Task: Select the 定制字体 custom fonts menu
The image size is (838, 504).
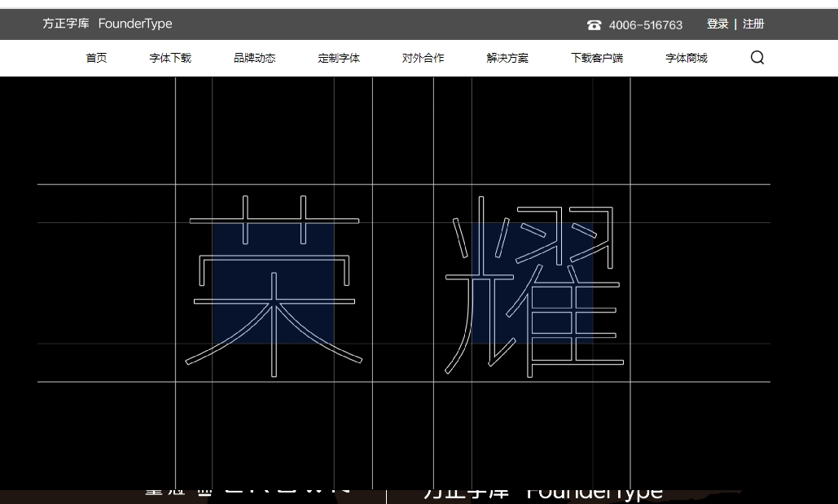Action: [339, 58]
